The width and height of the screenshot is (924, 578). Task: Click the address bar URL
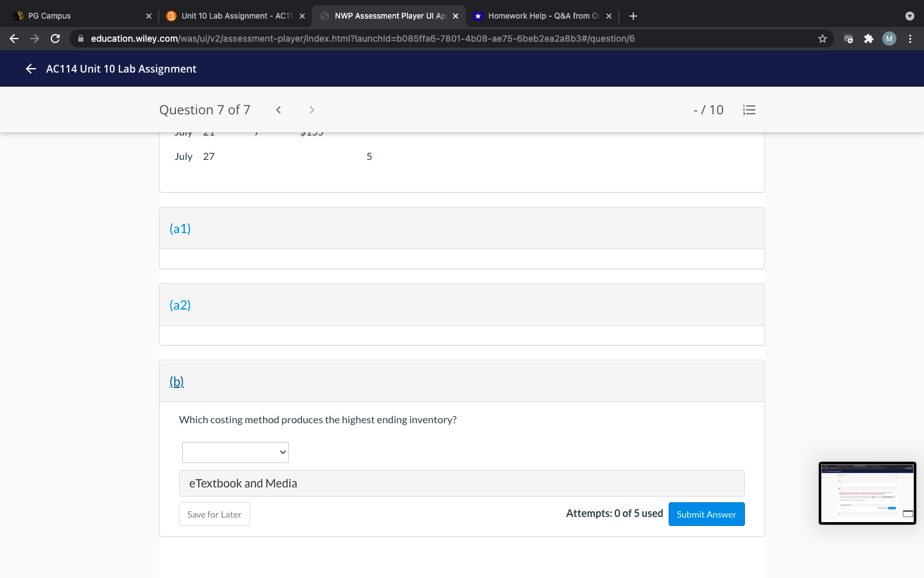point(363,39)
